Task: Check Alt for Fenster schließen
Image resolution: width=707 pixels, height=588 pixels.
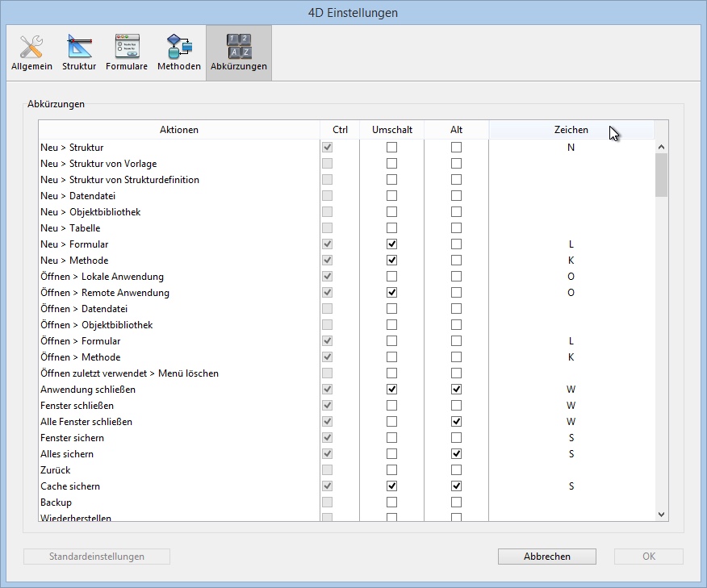Action: tap(456, 406)
